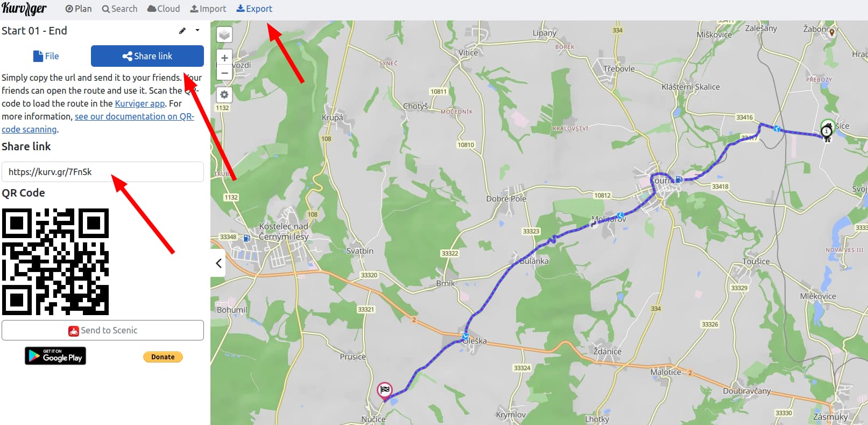Open the Kurviger app link

[x=140, y=103]
